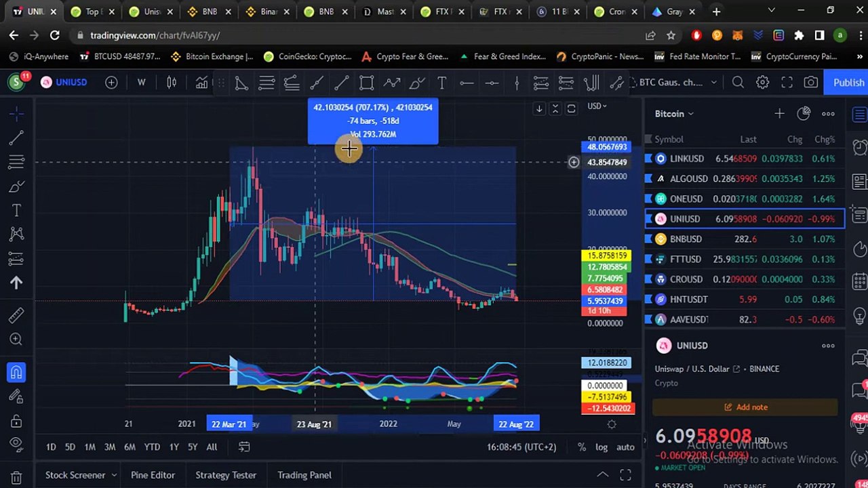Click compare or add symbol plus icon
This screenshot has width=868, height=488.
[x=111, y=83]
